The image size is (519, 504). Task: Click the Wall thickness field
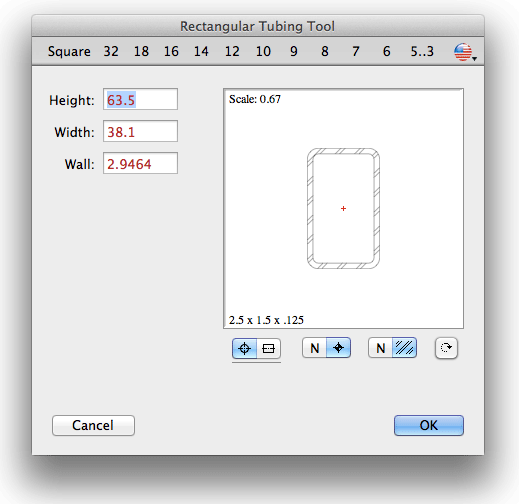tap(140, 163)
